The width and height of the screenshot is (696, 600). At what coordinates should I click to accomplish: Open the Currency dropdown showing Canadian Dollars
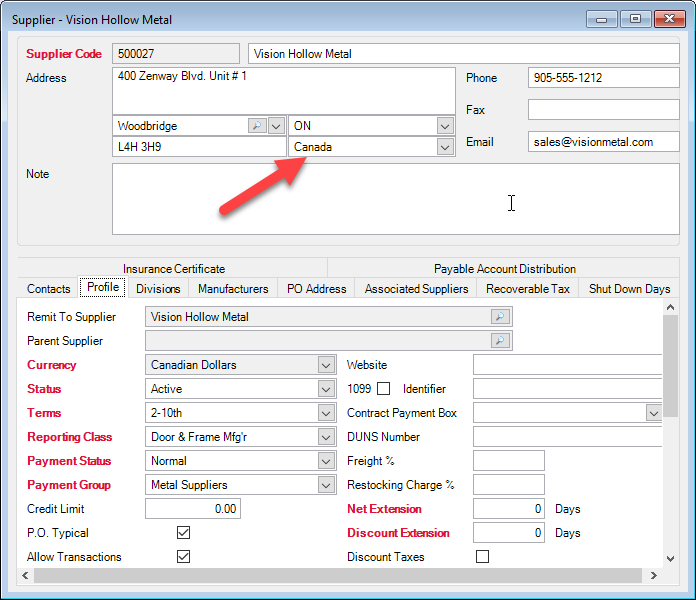[326, 365]
